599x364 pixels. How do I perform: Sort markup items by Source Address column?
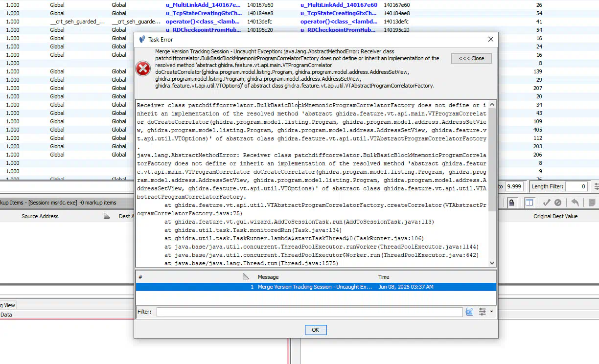pyautogui.click(x=40, y=216)
